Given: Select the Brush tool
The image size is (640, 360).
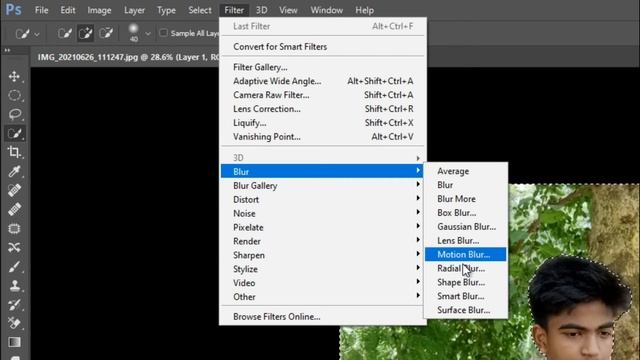Looking at the screenshot, I should click(x=14, y=267).
